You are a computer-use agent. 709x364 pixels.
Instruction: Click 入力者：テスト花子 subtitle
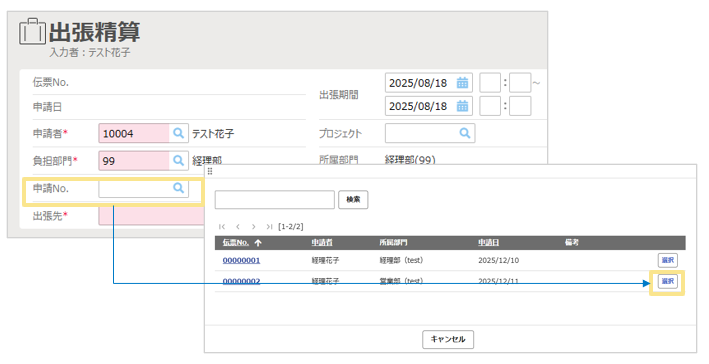point(90,52)
